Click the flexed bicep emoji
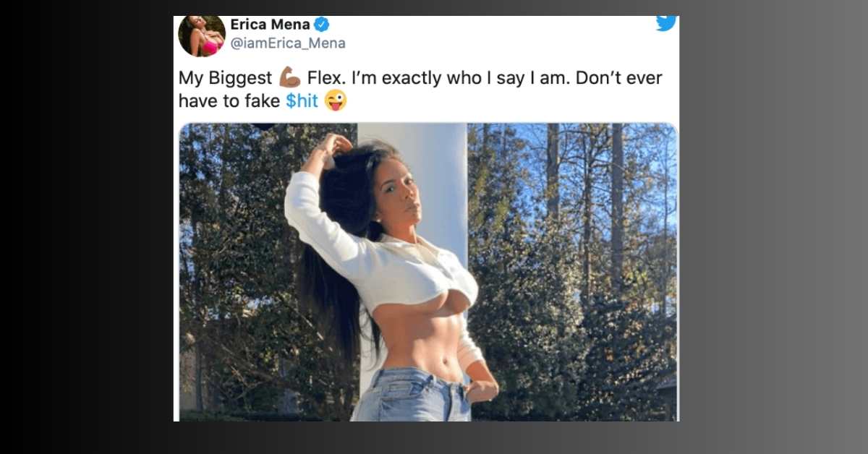 click(x=289, y=77)
